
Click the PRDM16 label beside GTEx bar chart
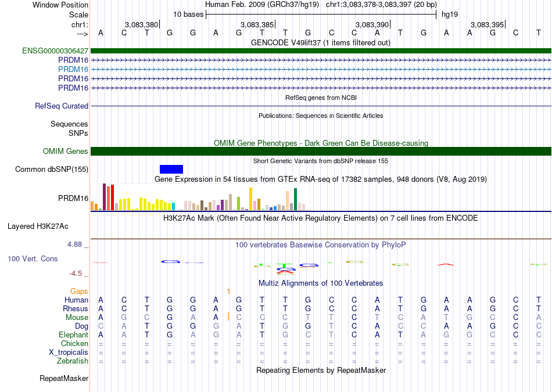click(73, 199)
